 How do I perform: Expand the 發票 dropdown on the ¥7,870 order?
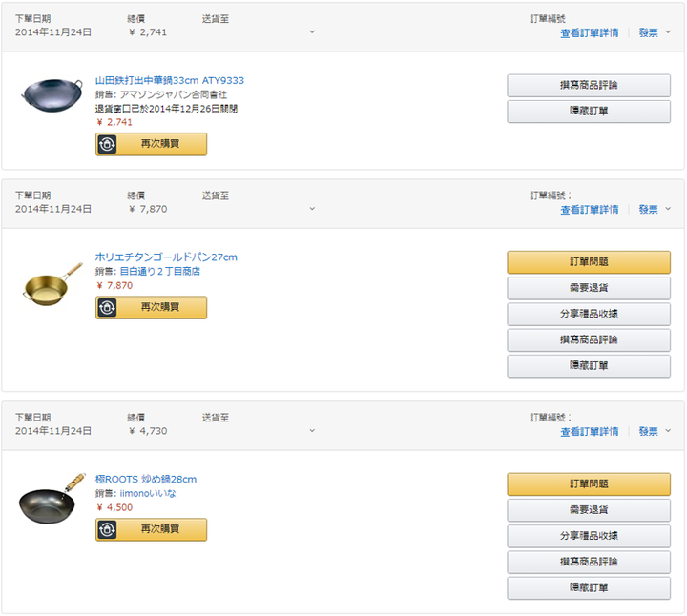click(x=655, y=209)
